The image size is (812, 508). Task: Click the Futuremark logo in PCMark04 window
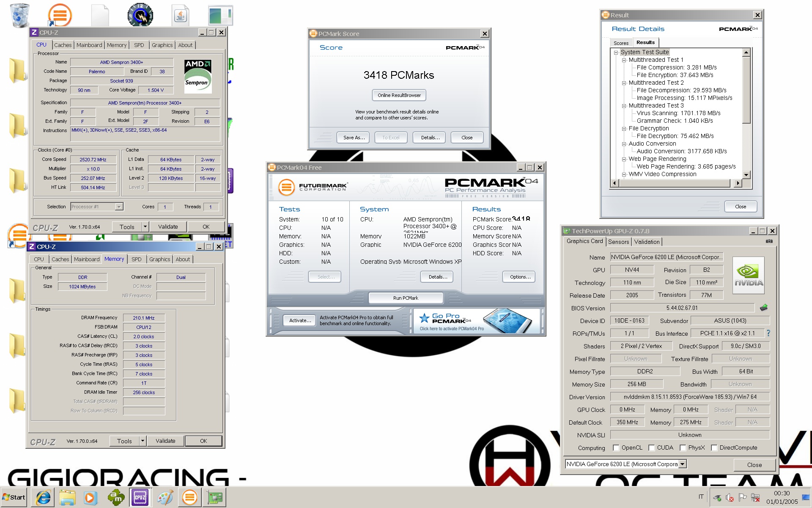click(313, 187)
